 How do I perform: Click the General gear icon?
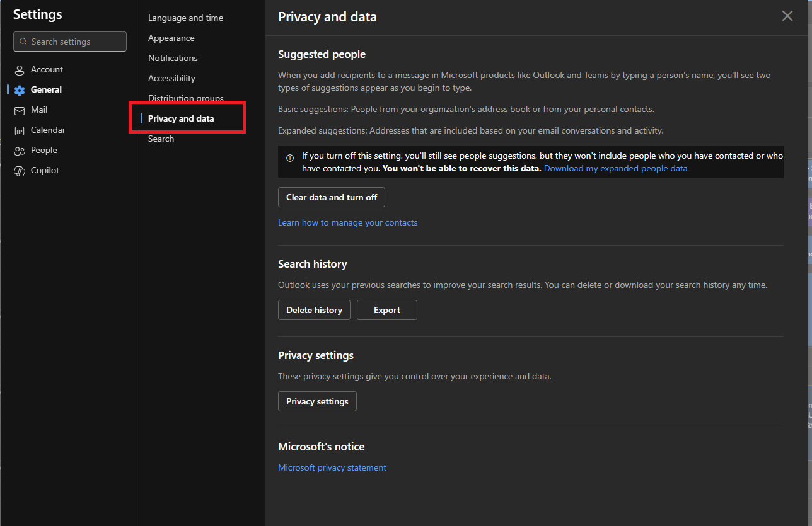[20, 90]
